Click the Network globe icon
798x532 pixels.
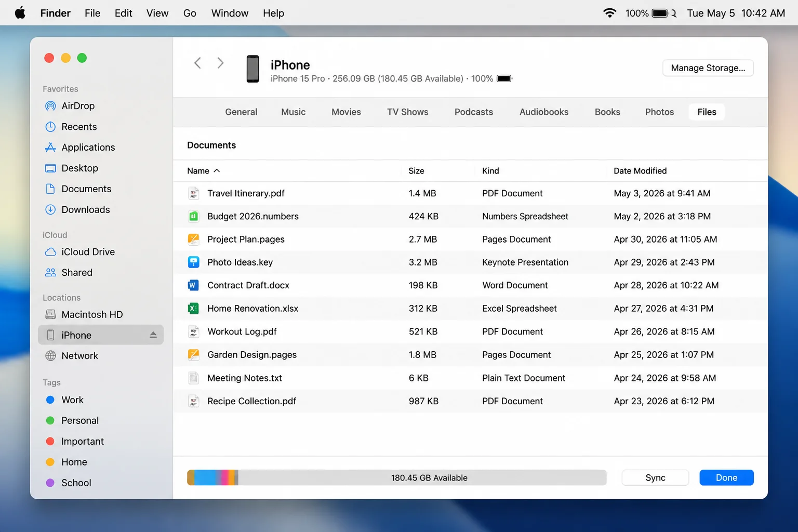[50, 356]
